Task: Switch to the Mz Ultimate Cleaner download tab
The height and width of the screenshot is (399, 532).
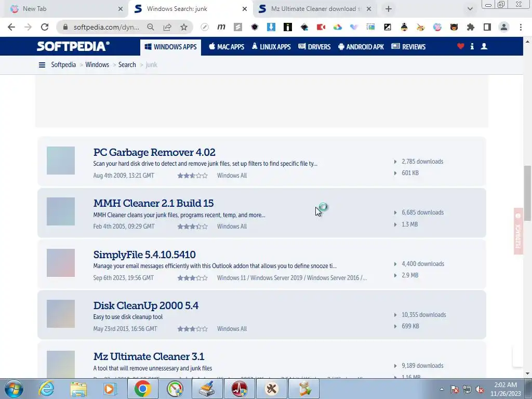Action: [x=314, y=9]
